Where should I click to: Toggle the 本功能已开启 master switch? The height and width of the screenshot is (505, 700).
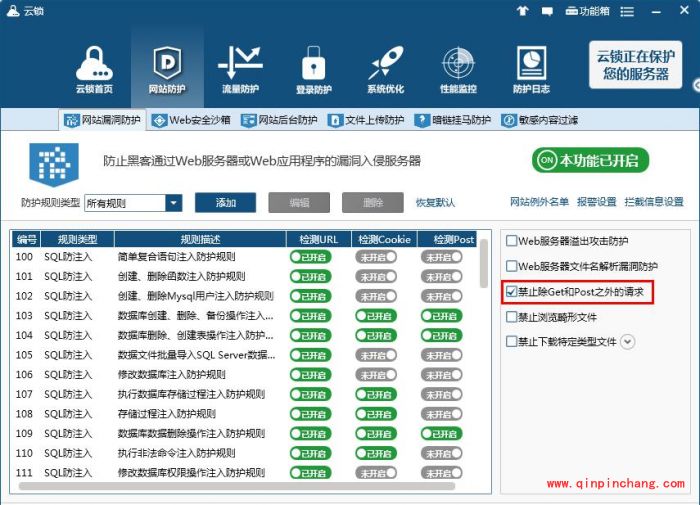coord(590,160)
